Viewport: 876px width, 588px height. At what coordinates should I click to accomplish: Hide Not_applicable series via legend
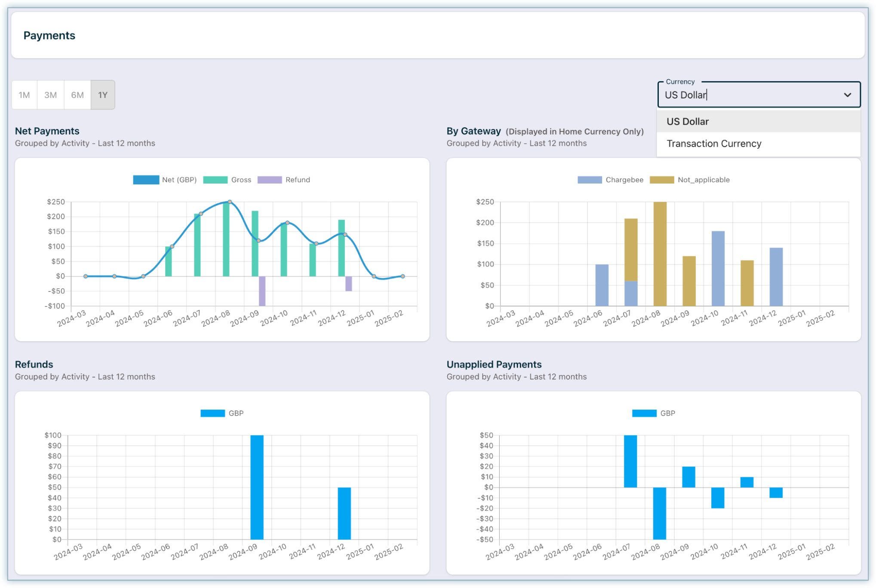[661, 180]
